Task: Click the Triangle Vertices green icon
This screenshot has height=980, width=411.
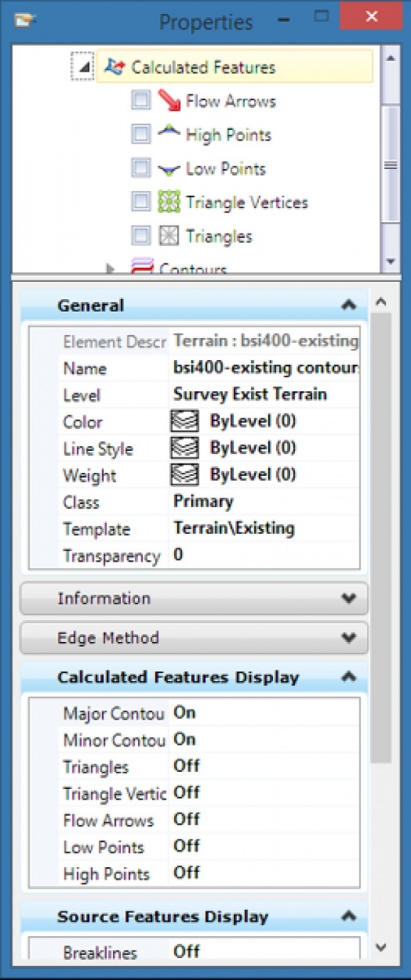Action: pos(169,202)
